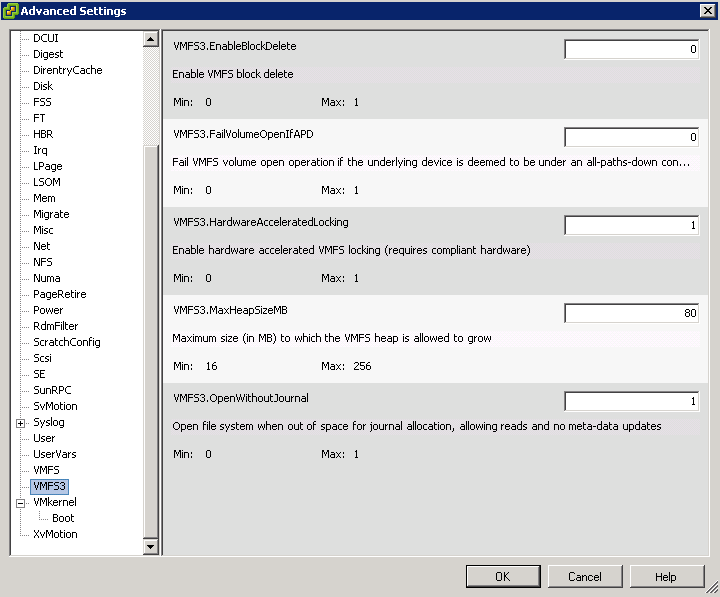Viewport: 720px width, 597px height.
Task: Select Power in the settings tree
Action: [x=48, y=310]
